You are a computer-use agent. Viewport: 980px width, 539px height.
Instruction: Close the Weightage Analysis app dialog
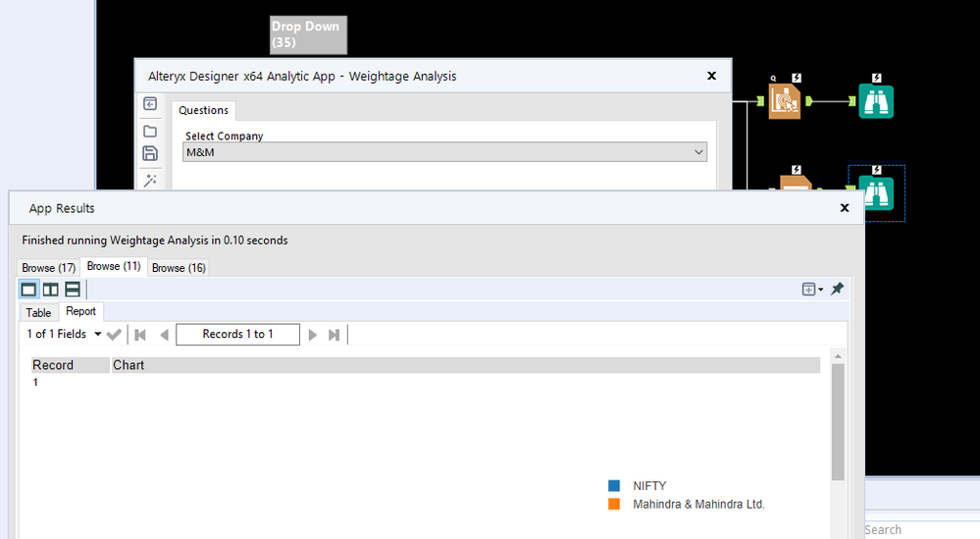click(x=711, y=76)
